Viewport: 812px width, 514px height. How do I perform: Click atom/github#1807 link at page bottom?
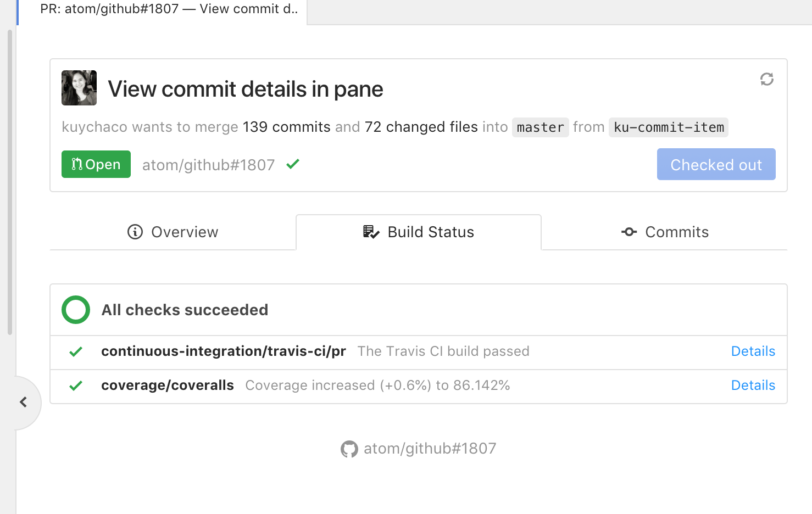tap(430, 449)
